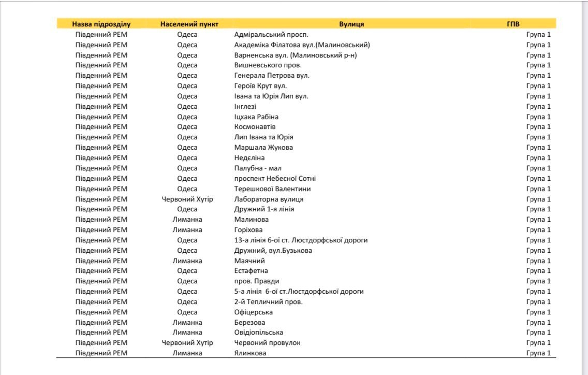Click the 'Недєліна' street entry
This screenshot has width=588, height=375.
[x=249, y=157]
